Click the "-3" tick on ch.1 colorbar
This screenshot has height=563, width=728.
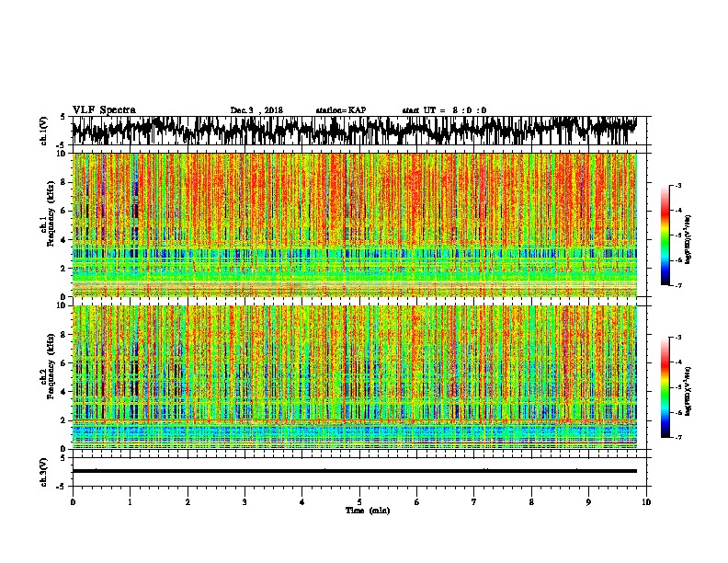pyautogui.click(x=677, y=186)
